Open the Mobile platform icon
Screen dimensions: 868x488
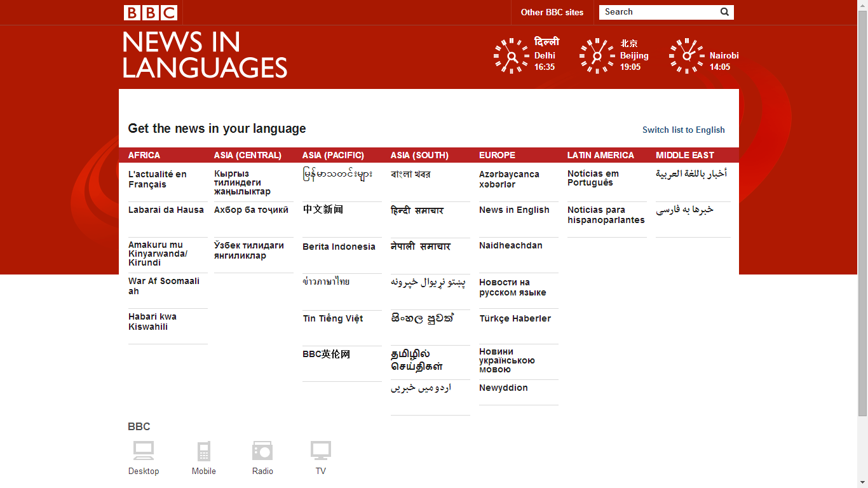coord(204,451)
